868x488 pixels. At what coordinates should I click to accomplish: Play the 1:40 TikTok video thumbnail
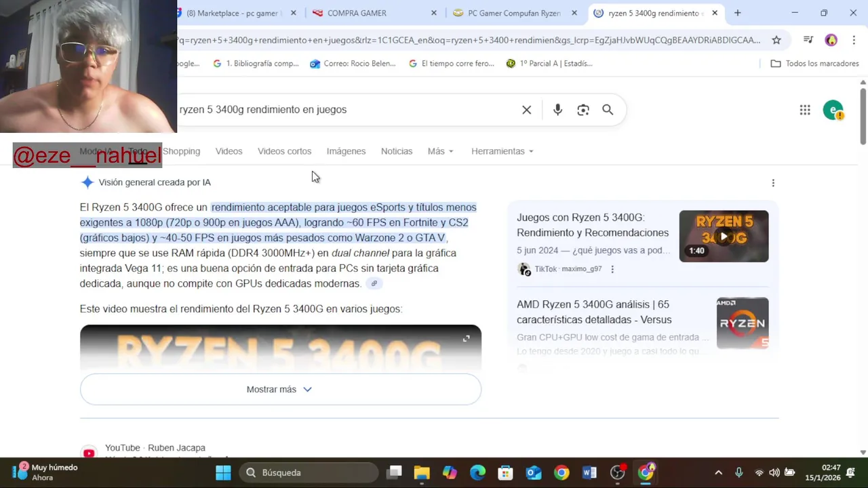724,236
